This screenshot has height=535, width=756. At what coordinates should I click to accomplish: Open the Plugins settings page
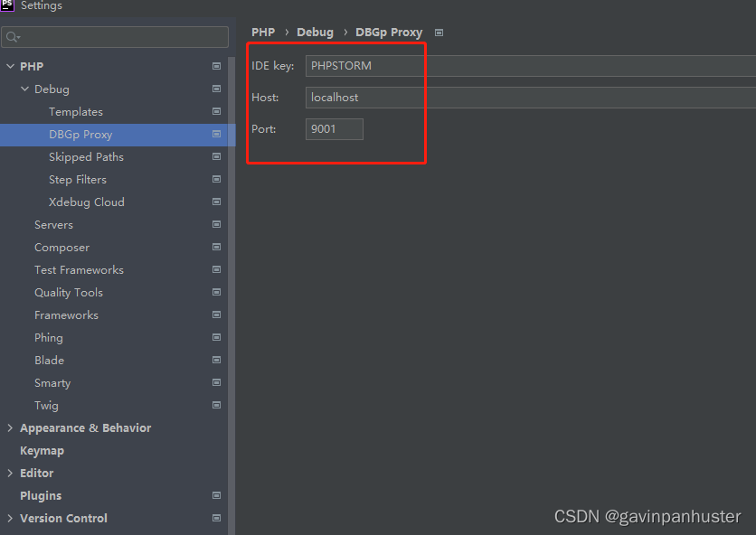[x=41, y=496]
